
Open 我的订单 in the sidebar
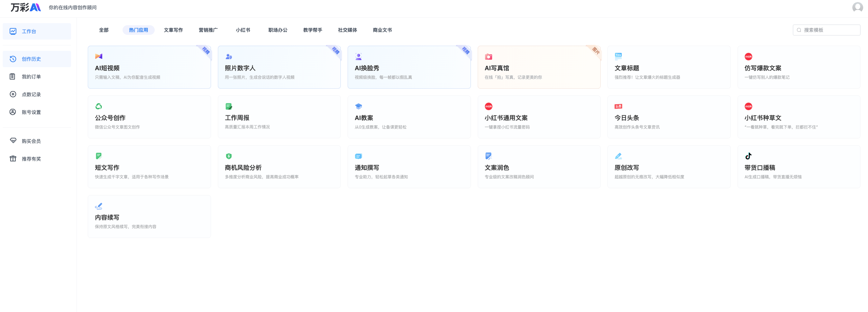37,77
